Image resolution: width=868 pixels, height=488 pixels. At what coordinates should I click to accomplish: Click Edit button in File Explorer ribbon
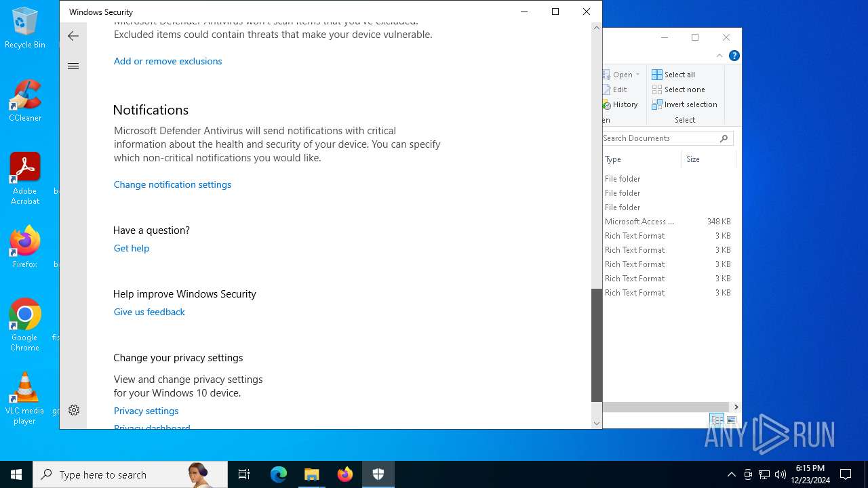coord(616,89)
